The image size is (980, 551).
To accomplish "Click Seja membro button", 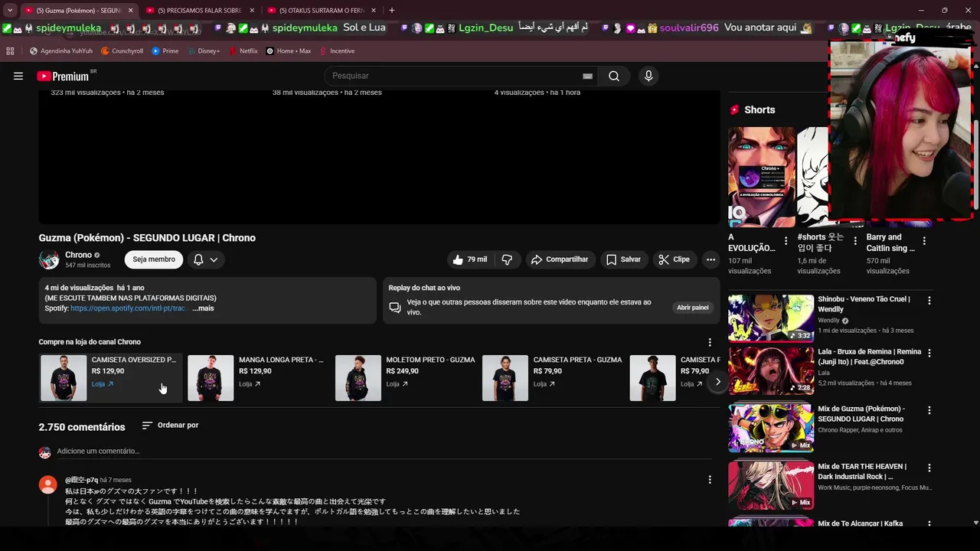I will pos(154,259).
